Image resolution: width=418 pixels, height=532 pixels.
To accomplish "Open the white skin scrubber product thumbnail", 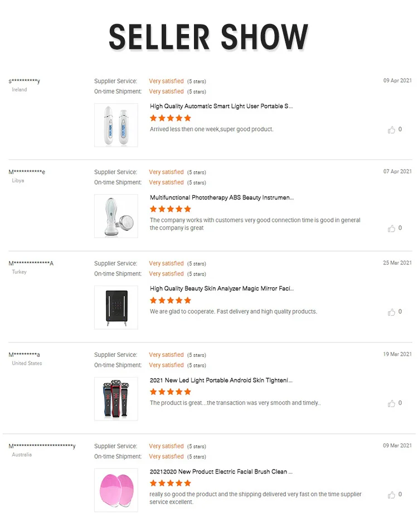I will click(x=116, y=125).
